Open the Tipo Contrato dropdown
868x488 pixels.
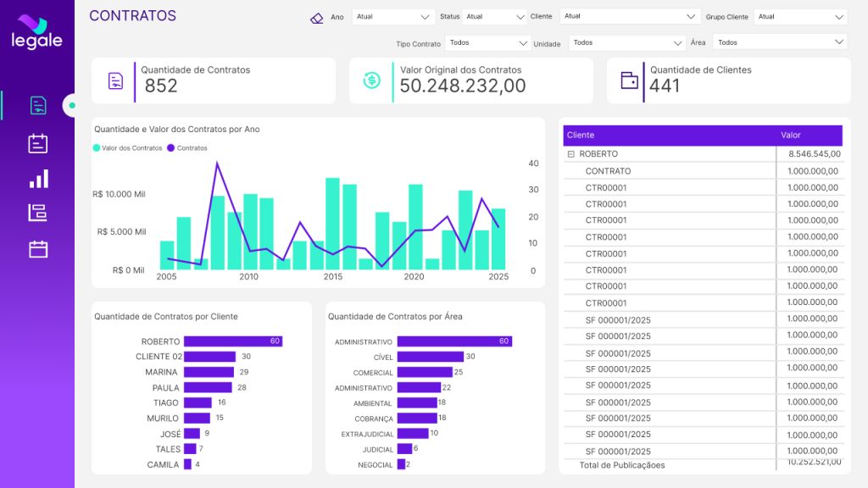[487, 42]
